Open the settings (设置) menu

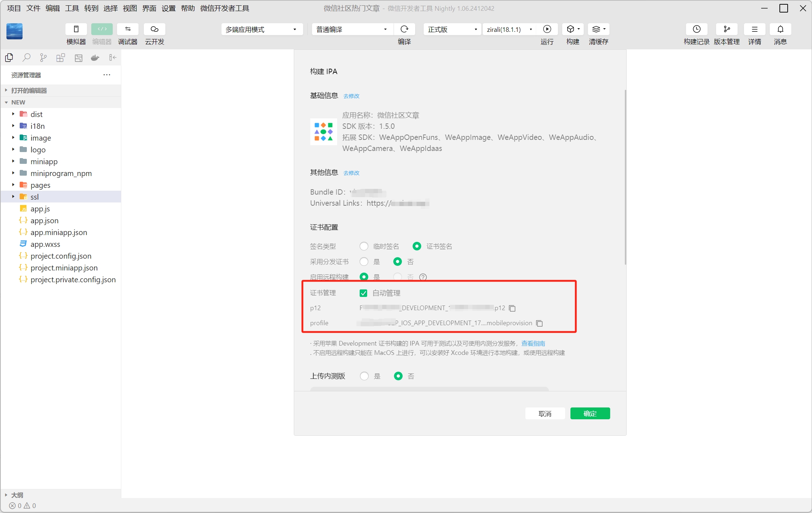tap(169, 8)
